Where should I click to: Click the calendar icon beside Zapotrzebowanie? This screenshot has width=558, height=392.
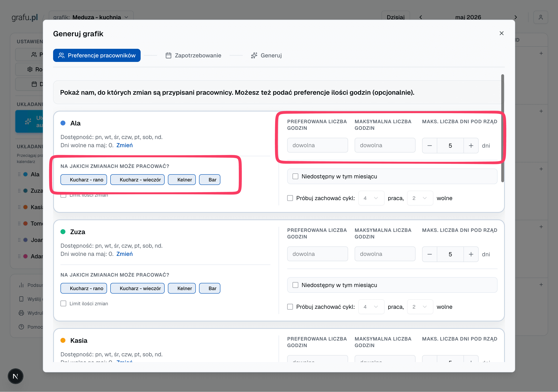pos(169,55)
